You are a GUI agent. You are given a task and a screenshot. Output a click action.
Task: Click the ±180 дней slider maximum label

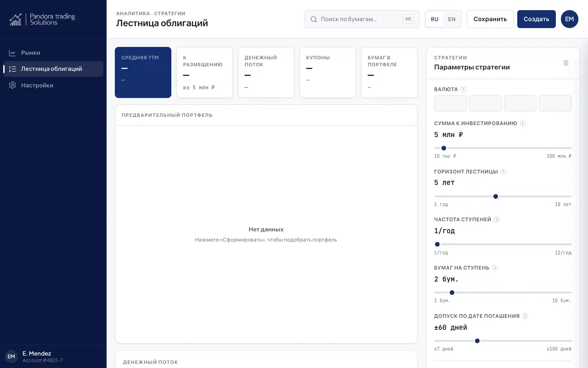coord(559,349)
